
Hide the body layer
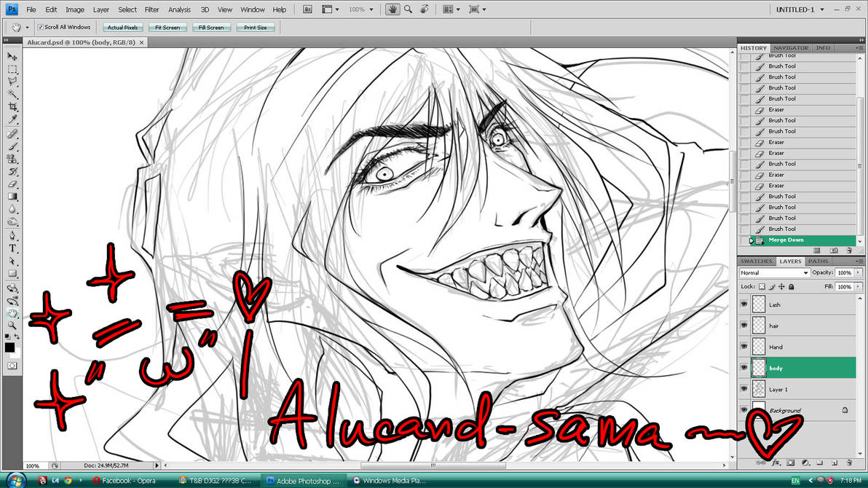pos(744,368)
